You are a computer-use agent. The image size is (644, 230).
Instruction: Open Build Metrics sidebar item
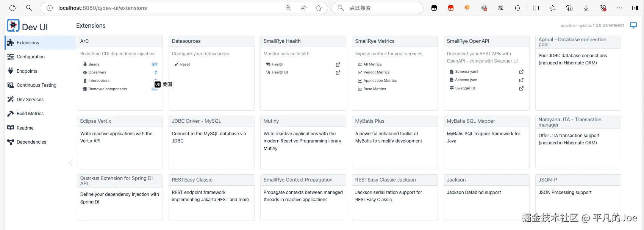(x=40, y=114)
